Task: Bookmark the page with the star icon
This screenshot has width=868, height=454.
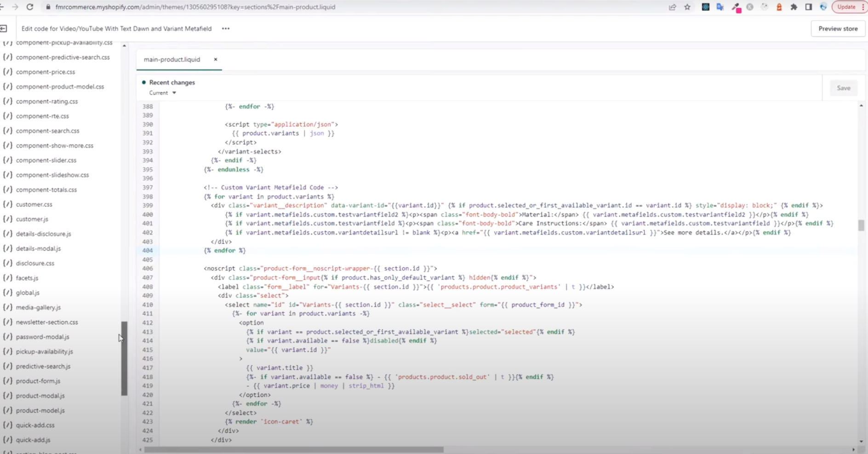Action: [x=687, y=7]
